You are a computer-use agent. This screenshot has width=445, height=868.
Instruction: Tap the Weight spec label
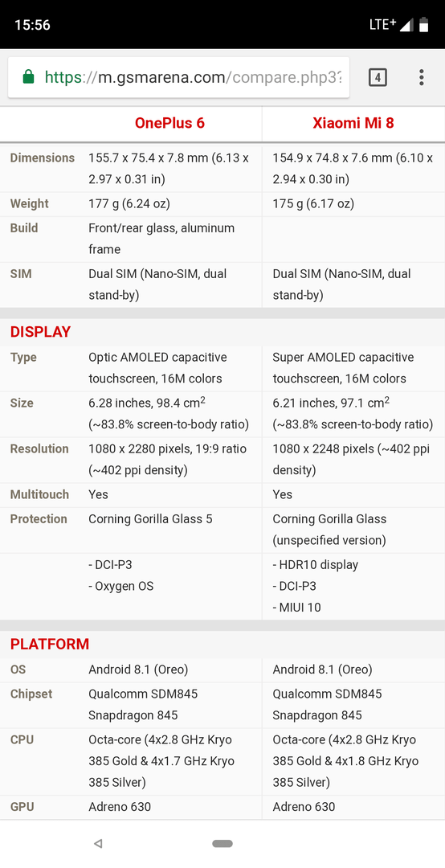30,203
